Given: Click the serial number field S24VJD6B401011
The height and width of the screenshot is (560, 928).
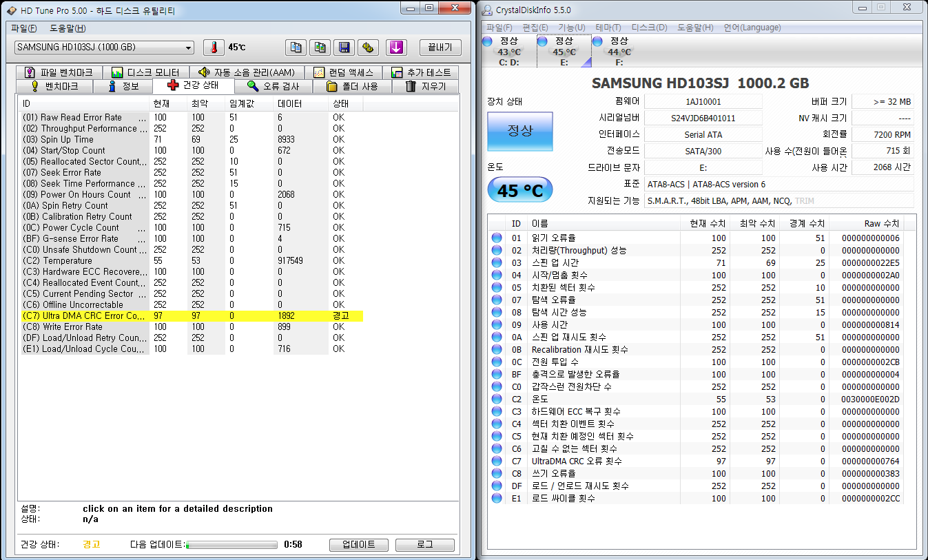Looking at the screenshot, I should click(x=703, y=118).
